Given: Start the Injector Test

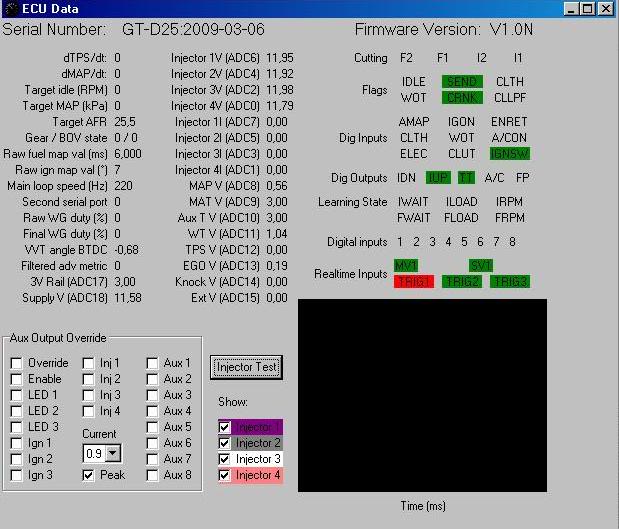Looking at the screenshot, I should (246, 367).
